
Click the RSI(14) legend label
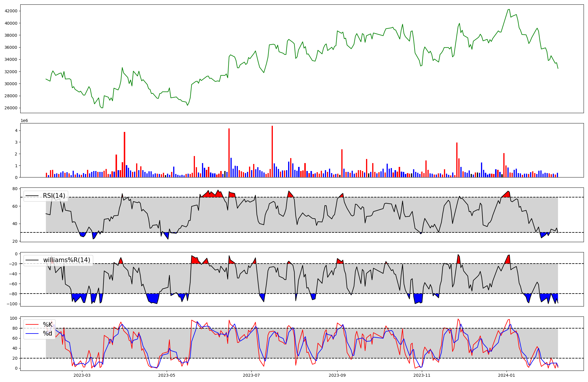pyautogui.click(x=54, y=196)
